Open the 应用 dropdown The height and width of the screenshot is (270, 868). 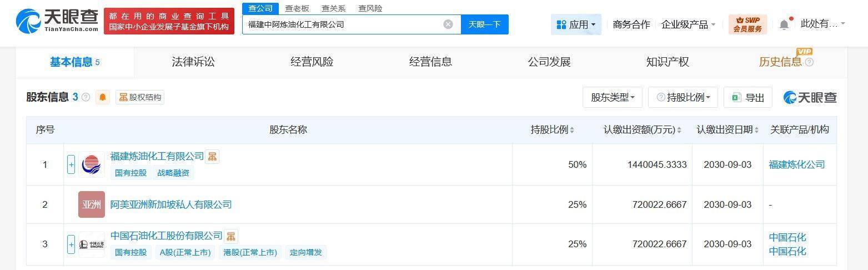576,24
